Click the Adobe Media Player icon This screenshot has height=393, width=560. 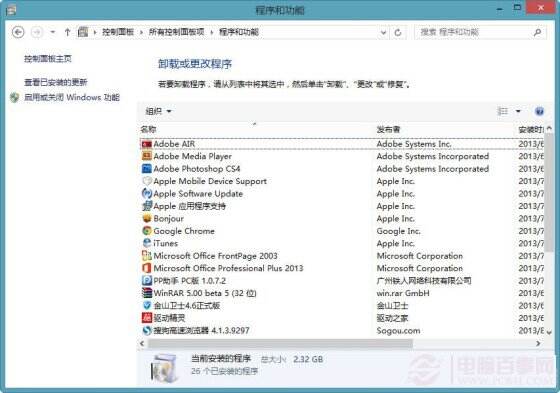[x=146, y=156]
